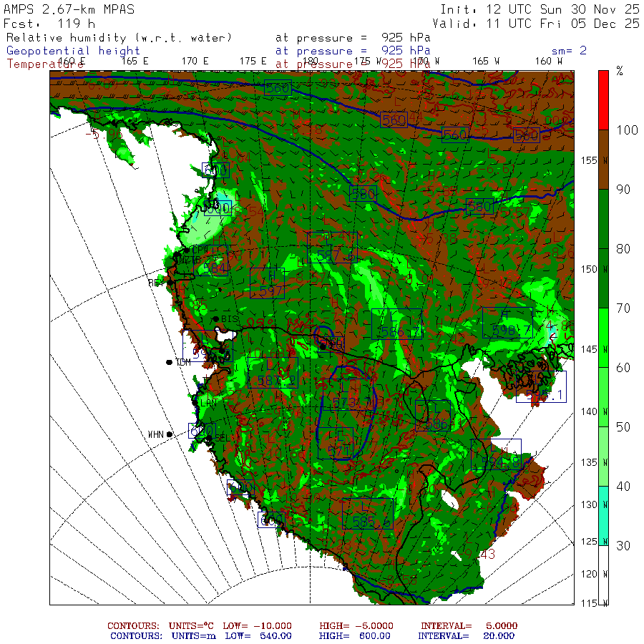Click the colorbar value 100

point(627,130)
